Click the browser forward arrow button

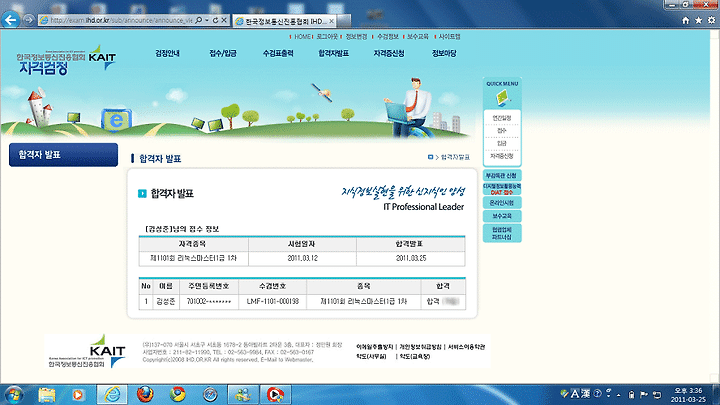coord(28,20)
